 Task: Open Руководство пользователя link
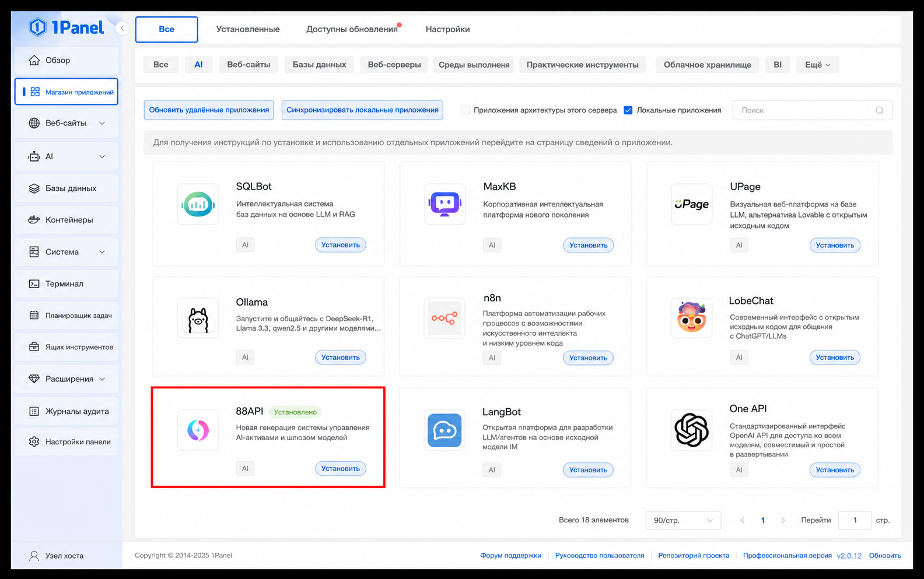pyautogui.click(x=600, y=556)
